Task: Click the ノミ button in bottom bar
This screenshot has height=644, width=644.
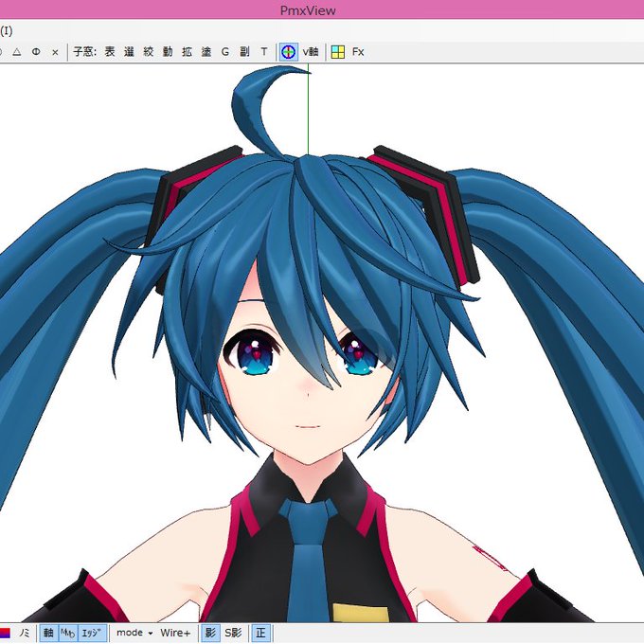Action: (25, 633)
